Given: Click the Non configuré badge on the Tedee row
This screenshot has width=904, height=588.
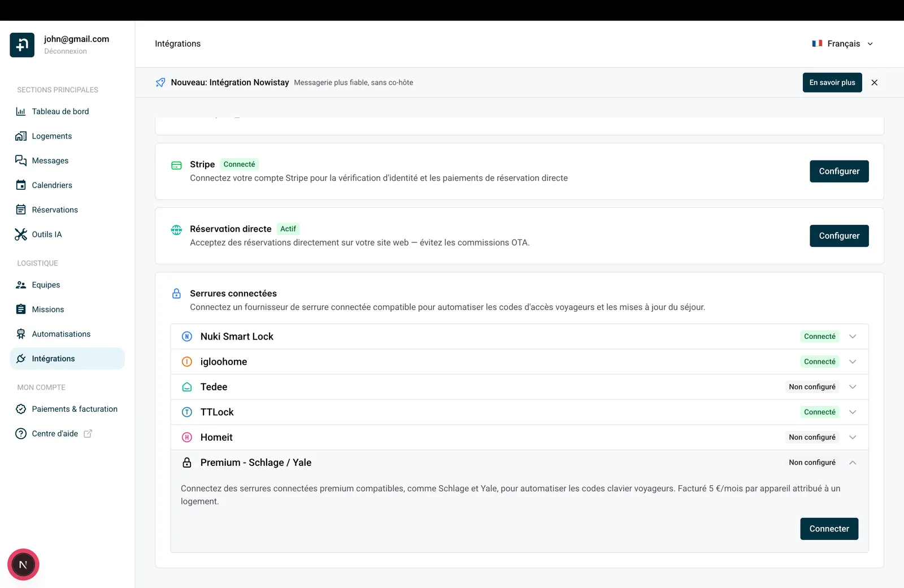Looking at the screenshot, I should point(812,387).
